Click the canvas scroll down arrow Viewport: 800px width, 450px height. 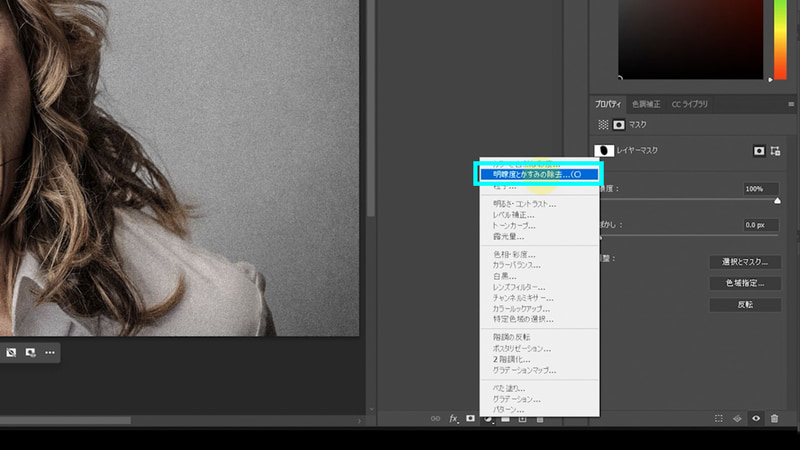coord(371,409)
